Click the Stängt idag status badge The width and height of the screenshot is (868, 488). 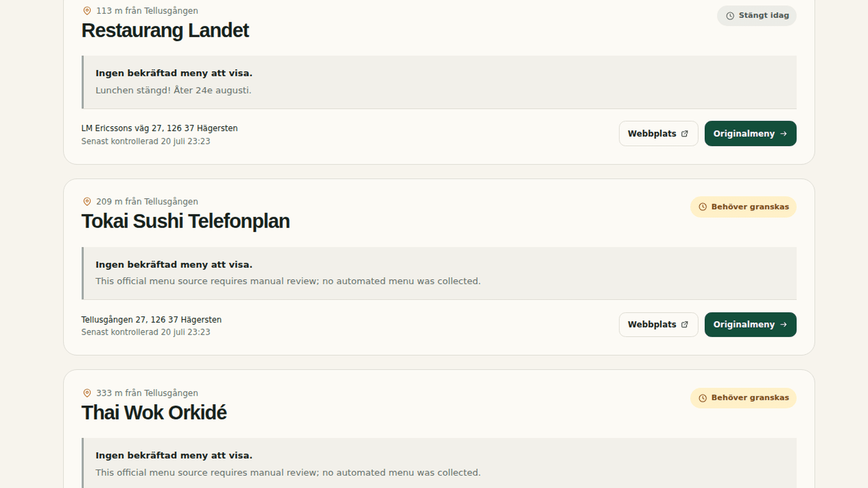tap(756, 16)
